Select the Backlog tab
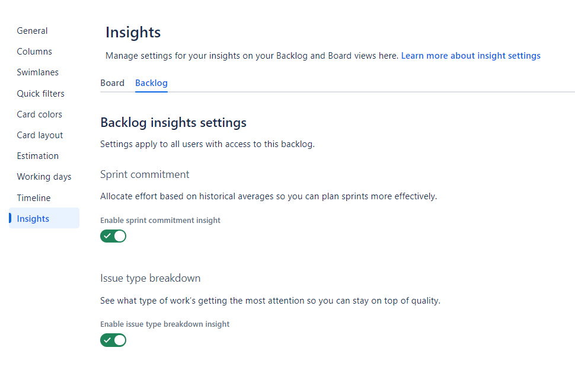 (151, 83)
